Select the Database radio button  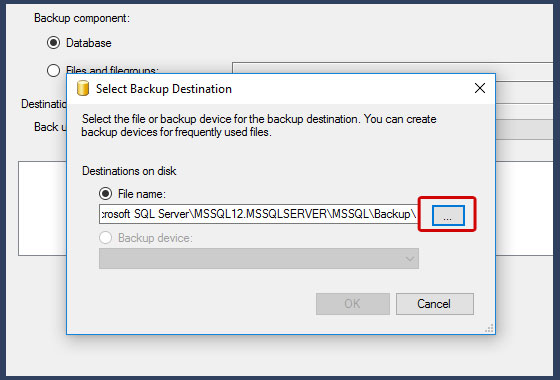[54, 43]
